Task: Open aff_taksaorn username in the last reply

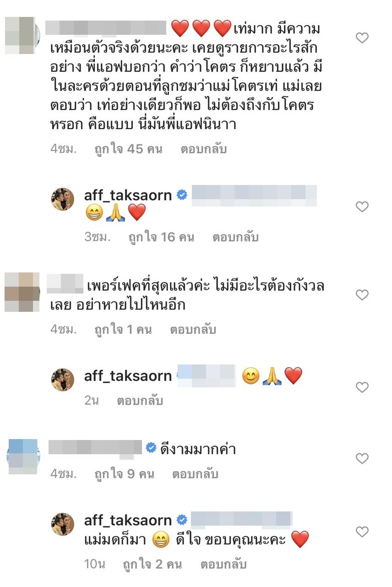Action: [x=128, y=520]
